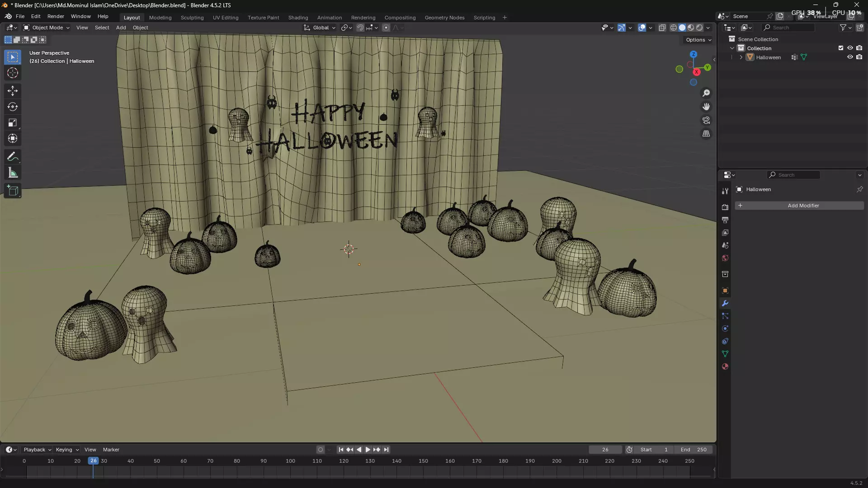Select the Transform tool
This screenshot has height=488, width=868.
click(13, 138)
